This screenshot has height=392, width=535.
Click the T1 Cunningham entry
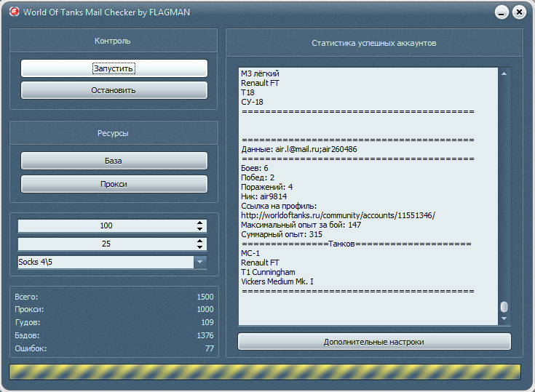pos(268,272)
